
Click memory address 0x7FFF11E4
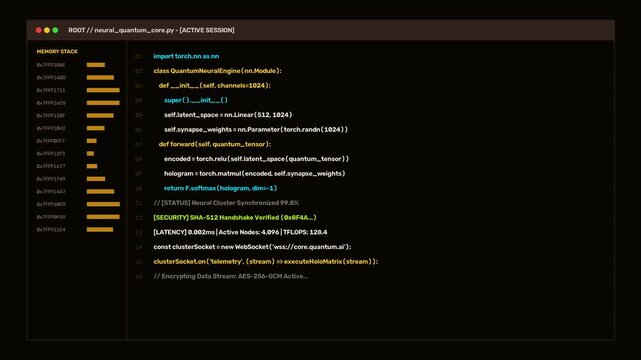click(x=51, y=230)
